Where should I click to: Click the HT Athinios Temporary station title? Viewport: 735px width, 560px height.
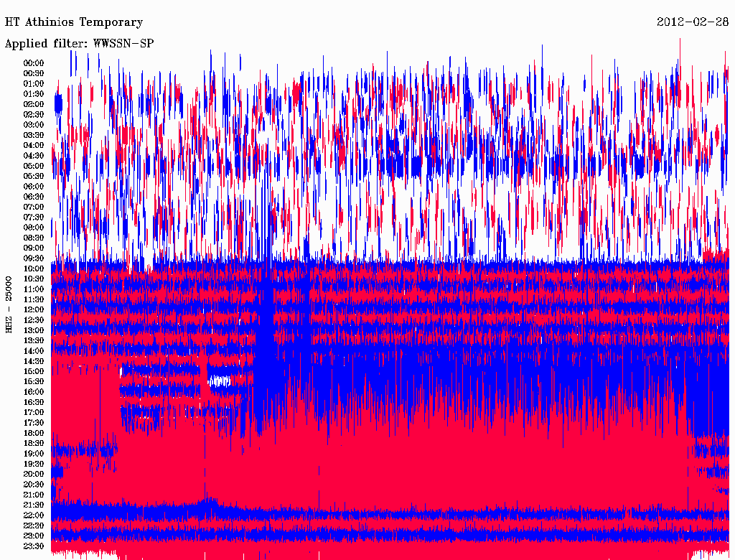[74, 22]
